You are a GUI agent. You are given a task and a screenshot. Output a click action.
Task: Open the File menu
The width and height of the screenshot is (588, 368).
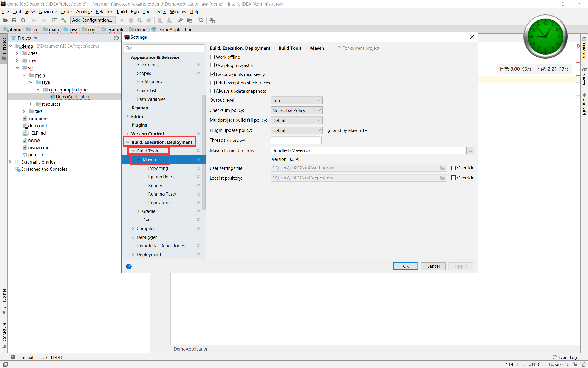(5, 11)
